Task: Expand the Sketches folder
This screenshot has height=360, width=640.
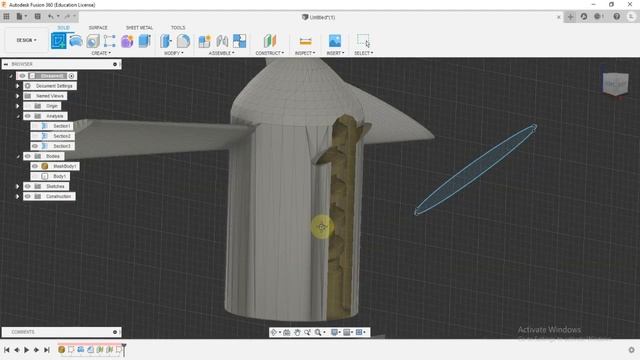Action: [x=18, y=186]
